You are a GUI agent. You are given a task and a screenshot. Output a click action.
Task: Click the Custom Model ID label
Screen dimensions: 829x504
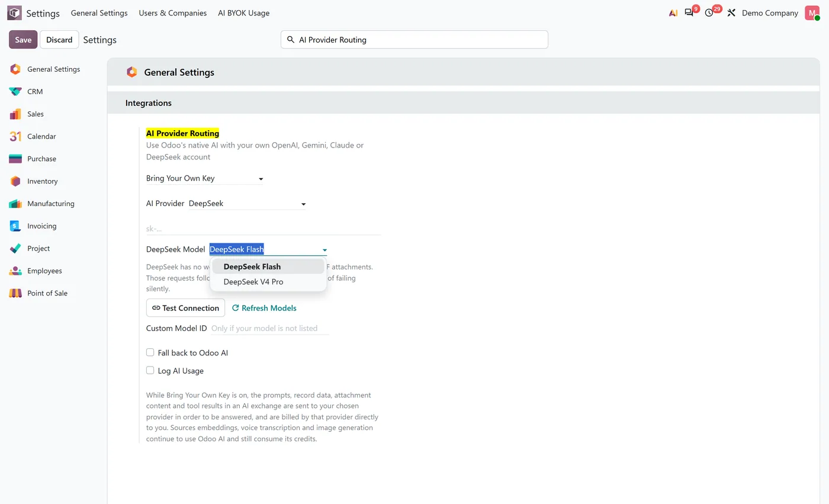click(x=176, y=328)
